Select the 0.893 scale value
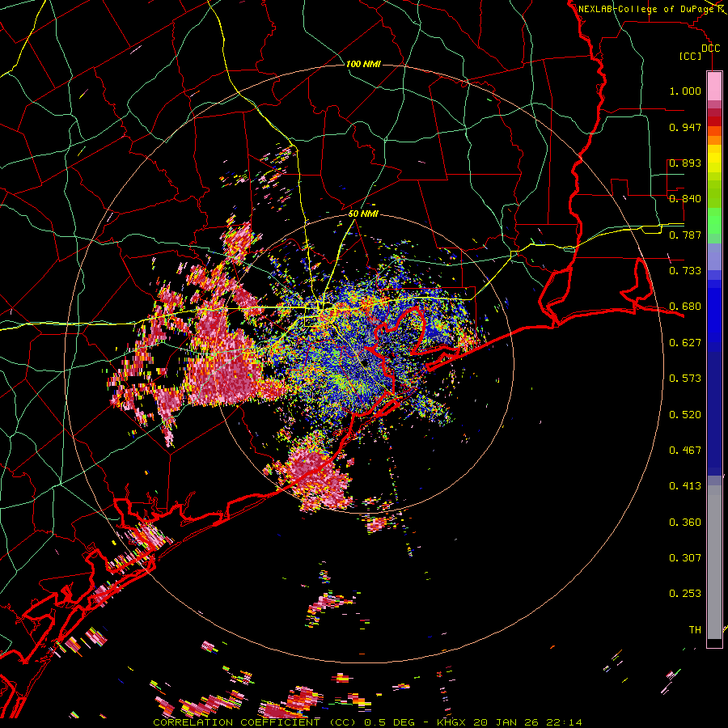The image size is (728, 728). 685,163
